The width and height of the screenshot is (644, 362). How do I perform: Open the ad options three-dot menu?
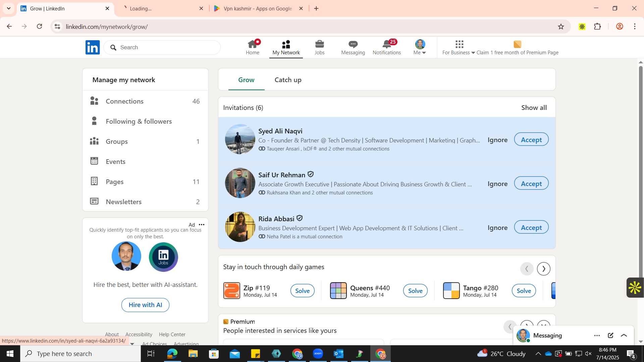[202, 225]
